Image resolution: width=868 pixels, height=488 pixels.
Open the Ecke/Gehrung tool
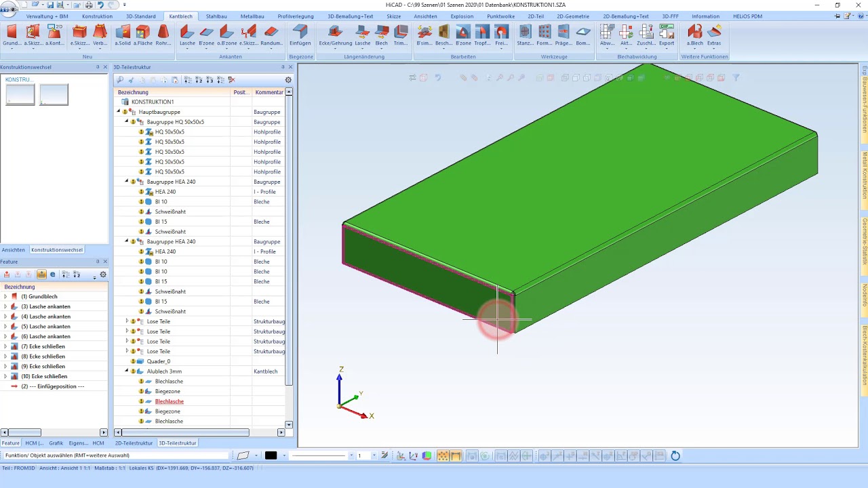pyautogui.click(x=335, y=35)
